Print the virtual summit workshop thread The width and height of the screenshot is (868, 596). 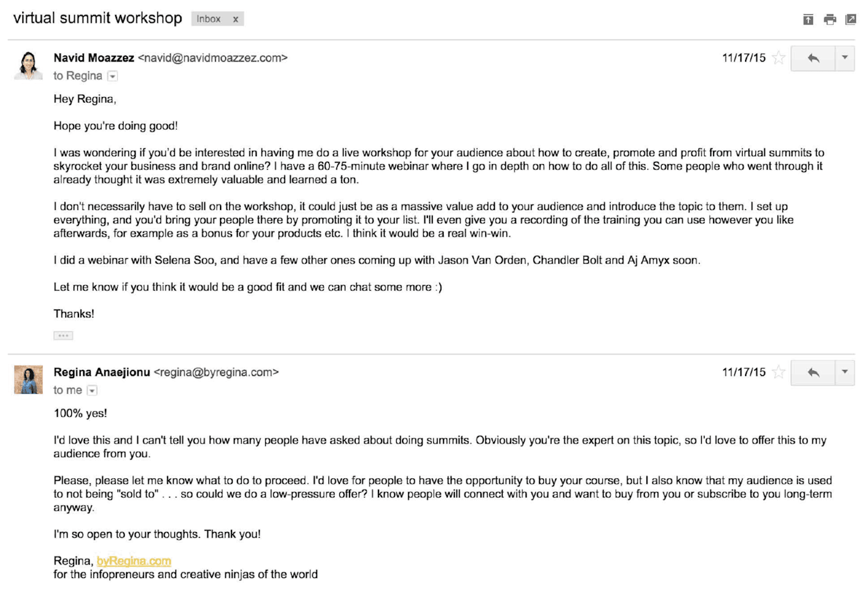pos(830,20)
